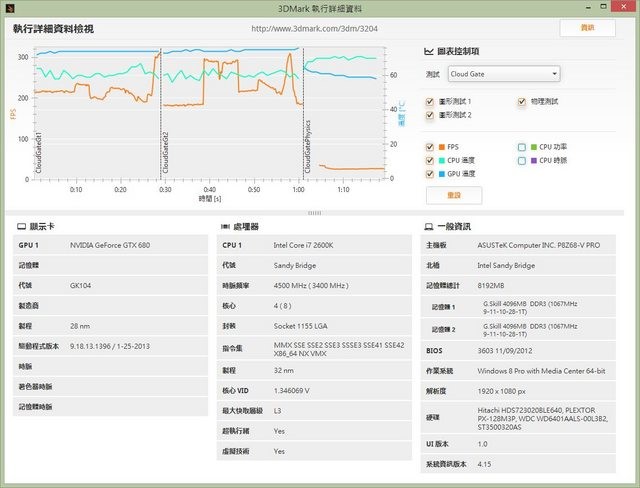Click the purple CPU clock color swatch
The width and height of the screenshot is (640, 488).
point(533,160)
